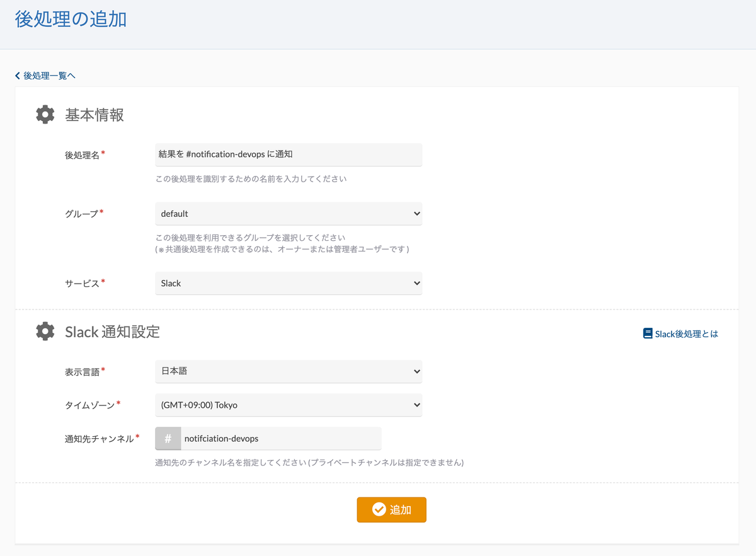This screenshot has width=756, height=556.
Task: Click the chevron arrow on the サービス selector
Action: [416, 283]
